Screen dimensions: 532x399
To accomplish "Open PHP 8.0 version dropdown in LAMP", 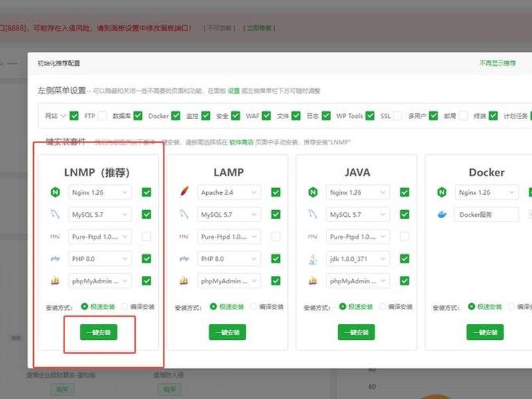I will click(229, 259).
